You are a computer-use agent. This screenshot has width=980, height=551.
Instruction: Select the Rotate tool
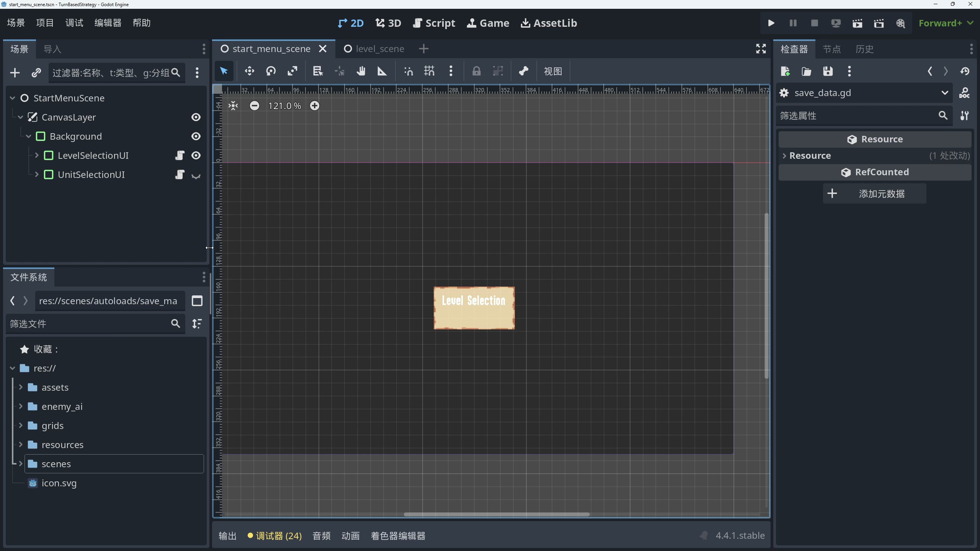(x=271, y=71)
